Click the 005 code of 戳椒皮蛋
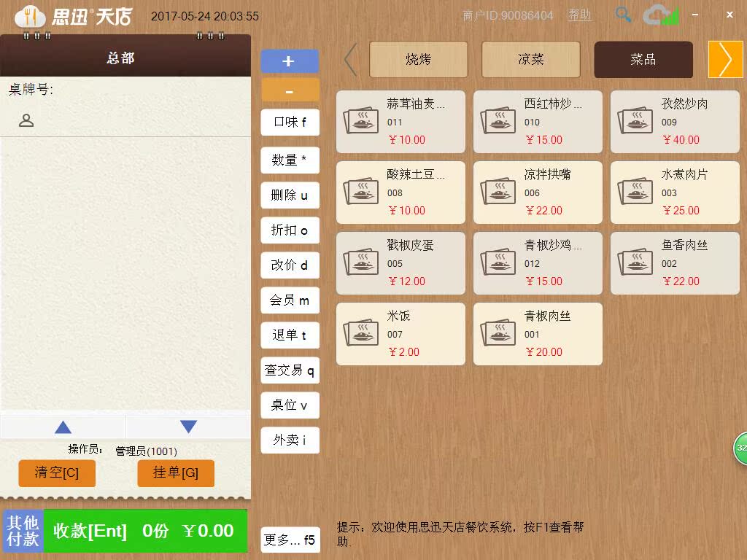Screen dimensions: 747x560 395,264
